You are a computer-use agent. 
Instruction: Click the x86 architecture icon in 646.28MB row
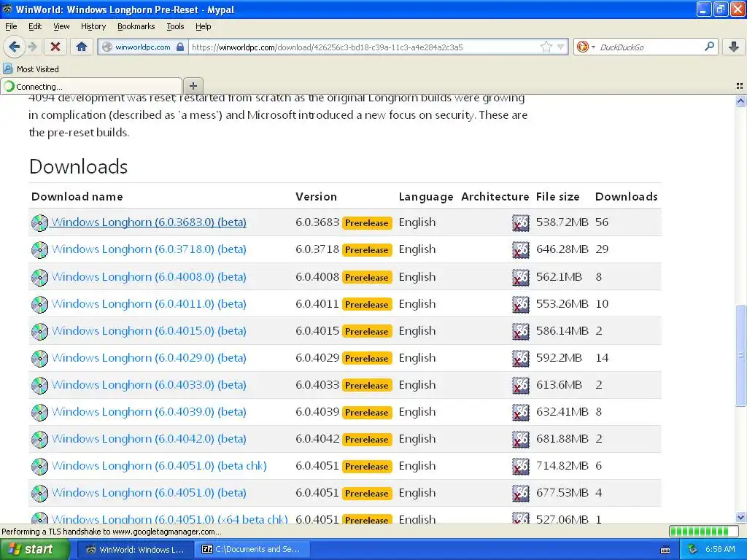click(x=520, y=250)
